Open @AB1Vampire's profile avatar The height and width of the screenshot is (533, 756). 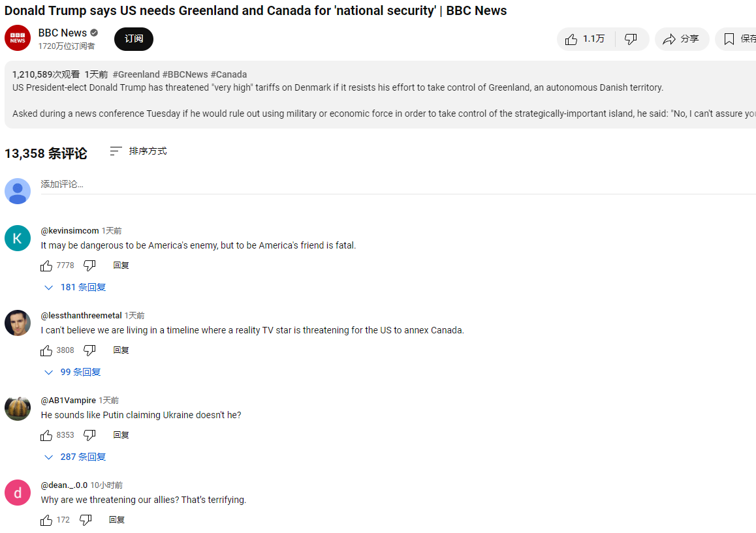pyautogui.click(x=18, y=408)
